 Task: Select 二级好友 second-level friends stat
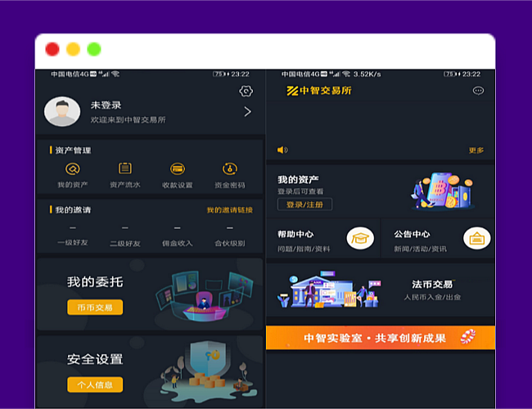(x=125, y=236)
